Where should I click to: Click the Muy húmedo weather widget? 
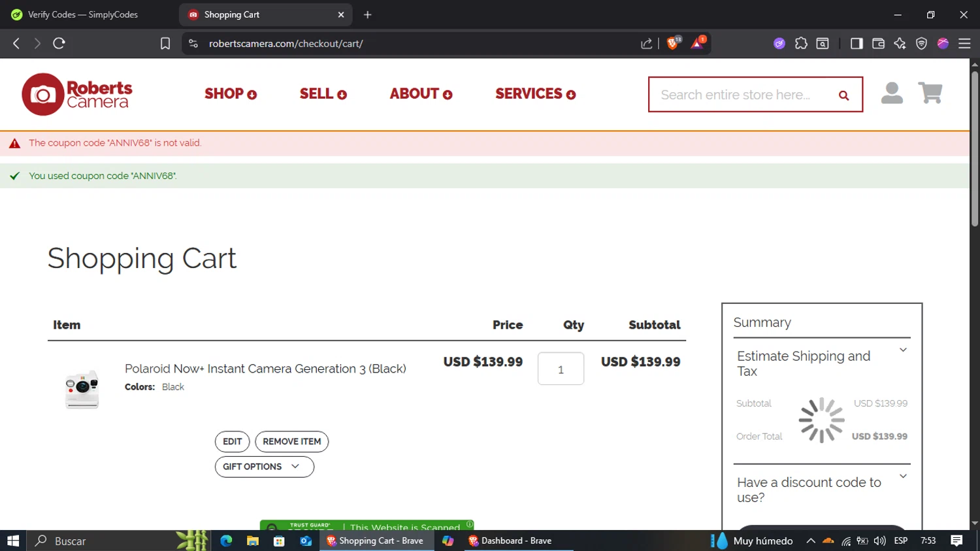[752, 541]
